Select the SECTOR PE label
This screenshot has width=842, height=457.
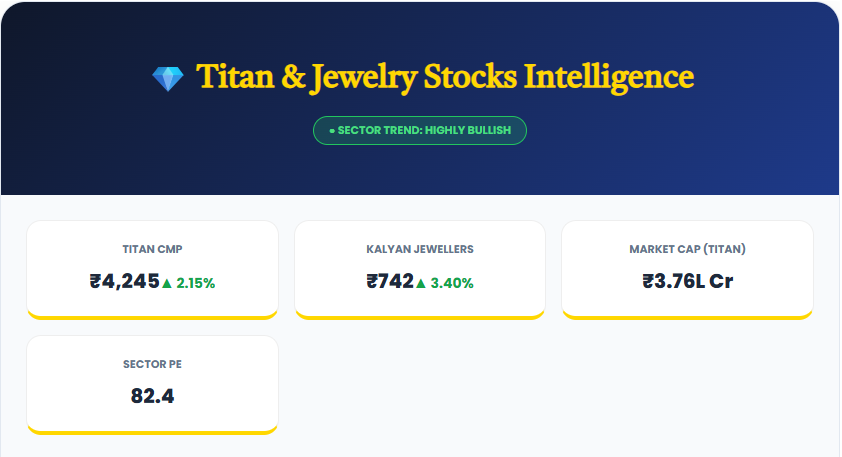152,364
